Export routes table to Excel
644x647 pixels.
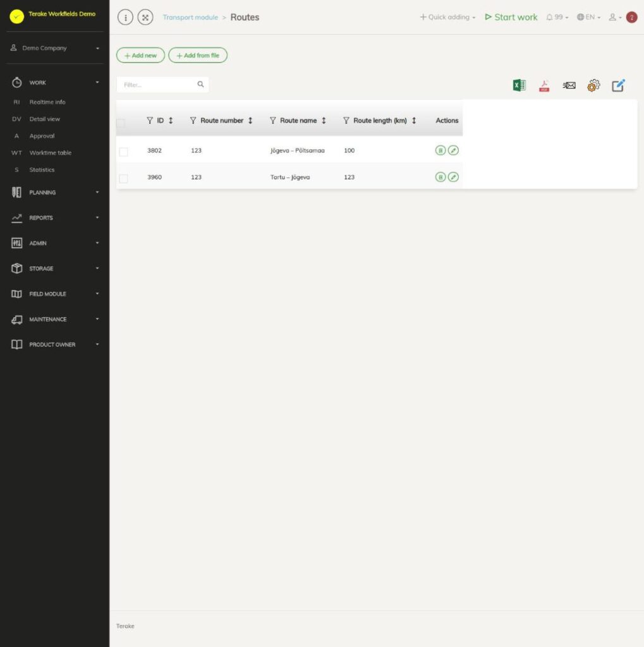click(x=519, y=85)
